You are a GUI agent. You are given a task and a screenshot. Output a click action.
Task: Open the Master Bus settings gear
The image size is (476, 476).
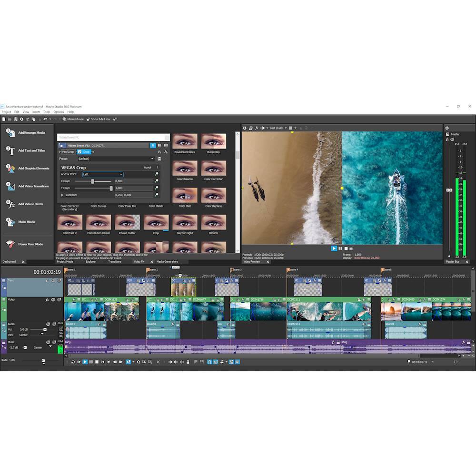(x=447, y=128)
